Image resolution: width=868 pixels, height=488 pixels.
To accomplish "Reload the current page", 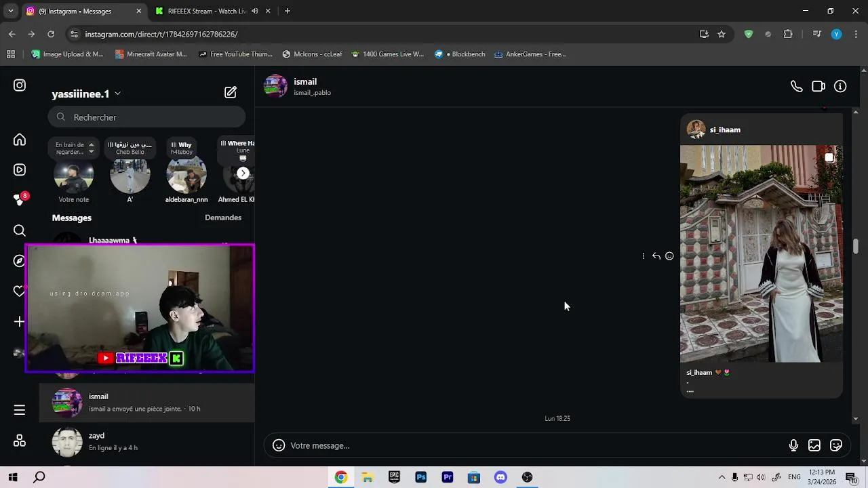I will point(51,34).
